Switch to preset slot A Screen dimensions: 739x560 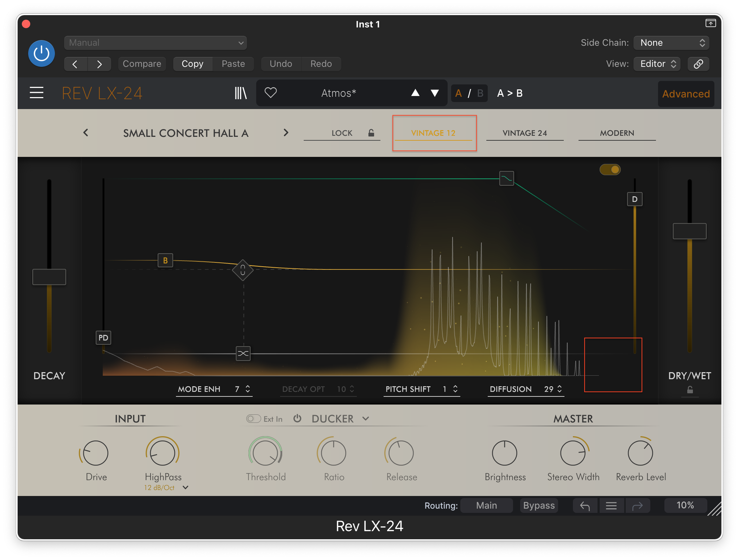click(x=458, y=93)
